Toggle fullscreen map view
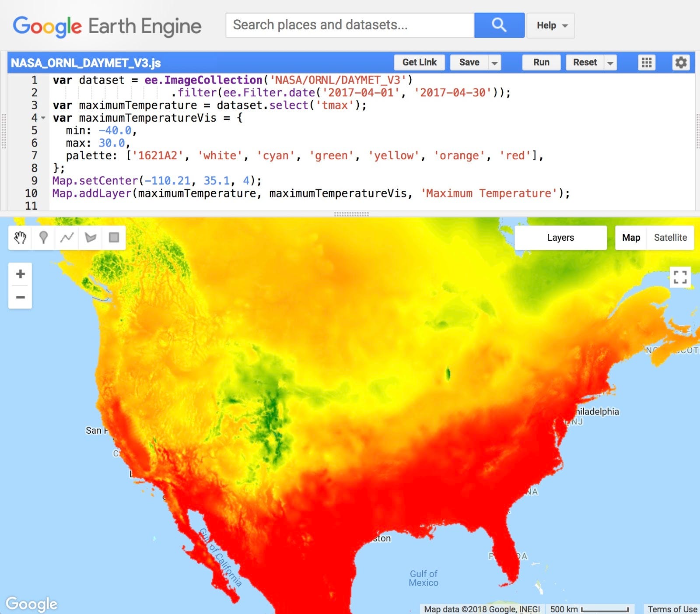 click(x=680, y=277)
